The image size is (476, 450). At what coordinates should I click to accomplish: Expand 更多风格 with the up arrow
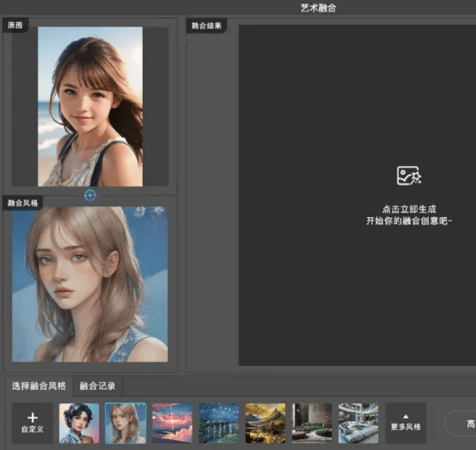coord(406,423)
